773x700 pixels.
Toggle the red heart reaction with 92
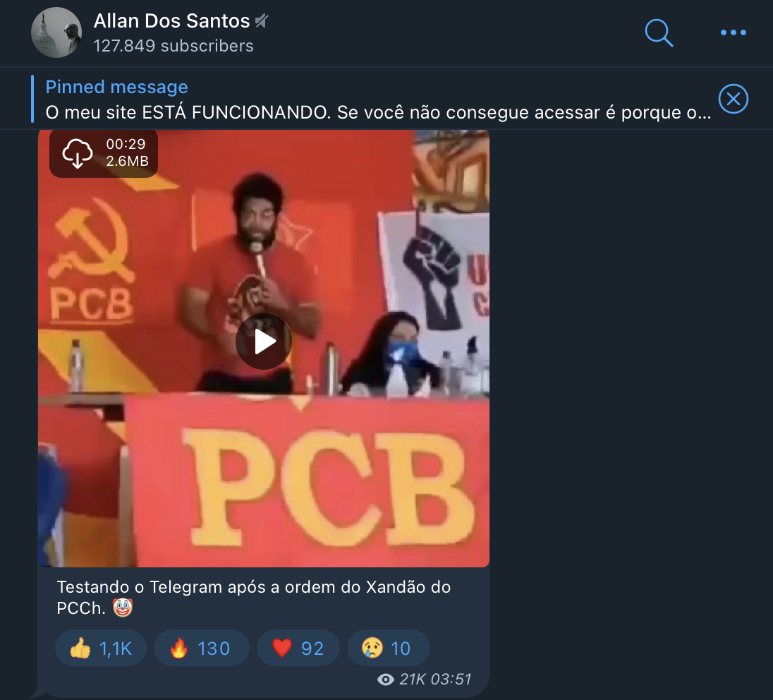298,648
